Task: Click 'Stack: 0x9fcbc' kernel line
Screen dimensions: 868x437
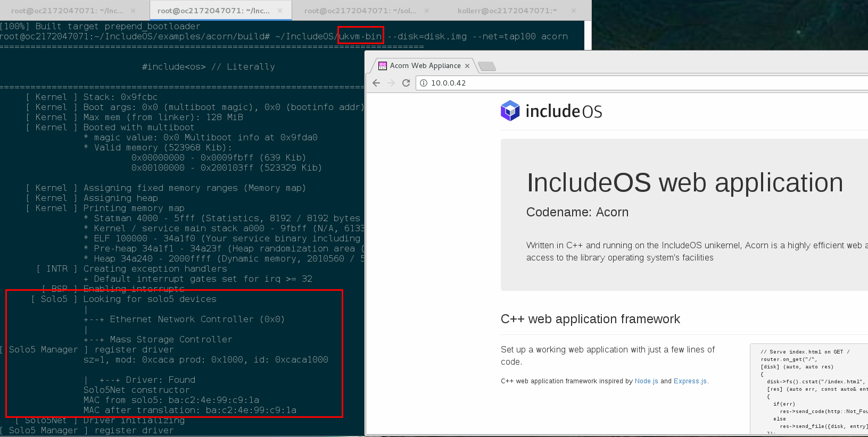Action: (120, 97)
